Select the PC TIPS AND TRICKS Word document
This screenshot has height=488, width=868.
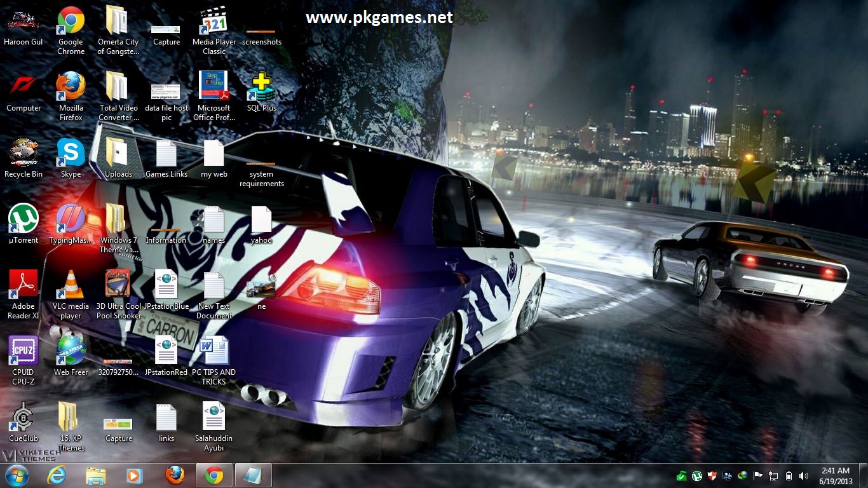coord(214,360)
